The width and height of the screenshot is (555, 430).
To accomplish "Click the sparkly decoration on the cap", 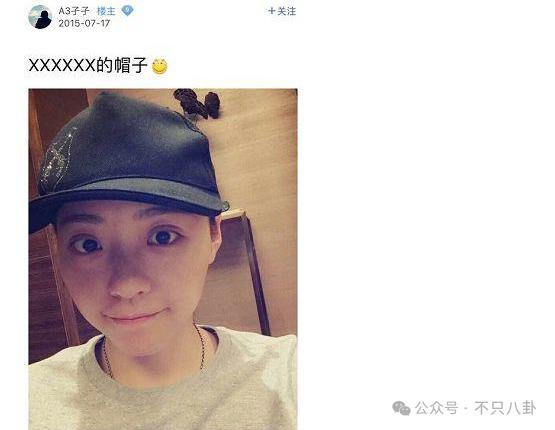I will coord(57,159).
